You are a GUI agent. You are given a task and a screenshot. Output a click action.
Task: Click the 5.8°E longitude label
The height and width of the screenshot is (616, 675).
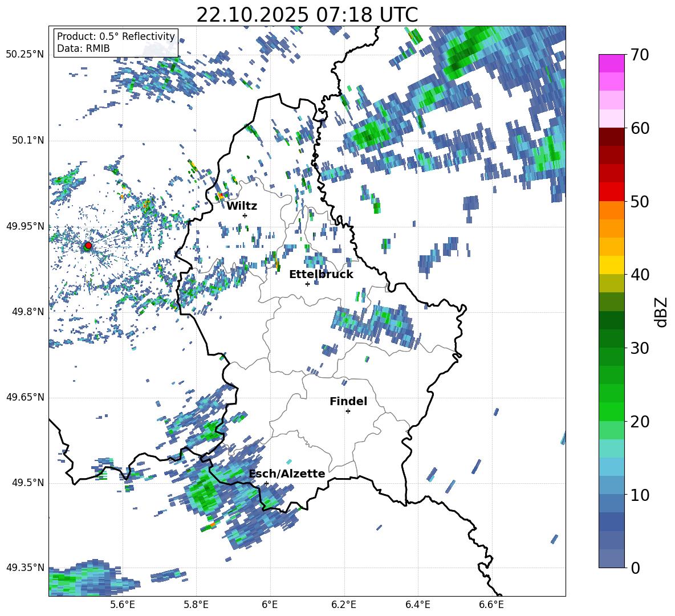coord(196,605)
